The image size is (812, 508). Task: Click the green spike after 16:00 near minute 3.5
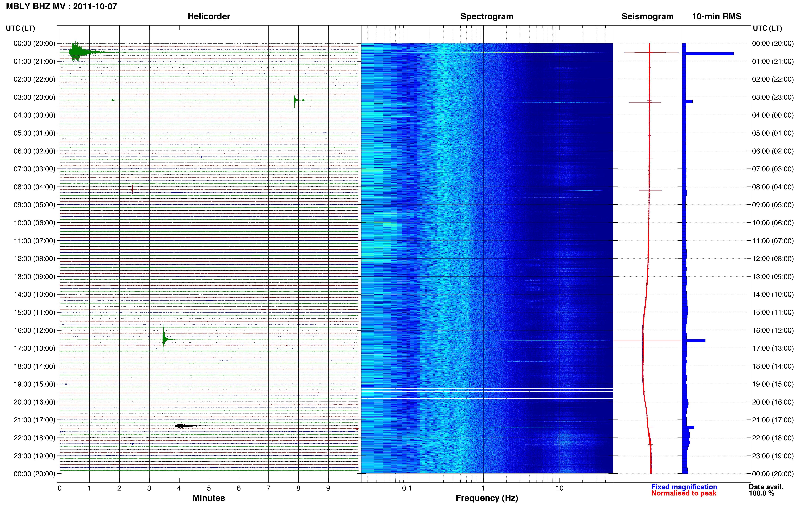click(167, 338)
